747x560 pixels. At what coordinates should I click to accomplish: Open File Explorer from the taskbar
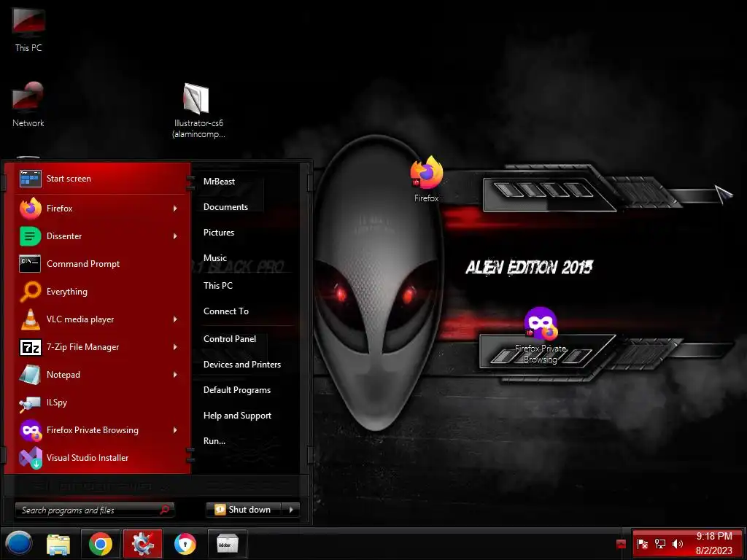coord(58,544)
